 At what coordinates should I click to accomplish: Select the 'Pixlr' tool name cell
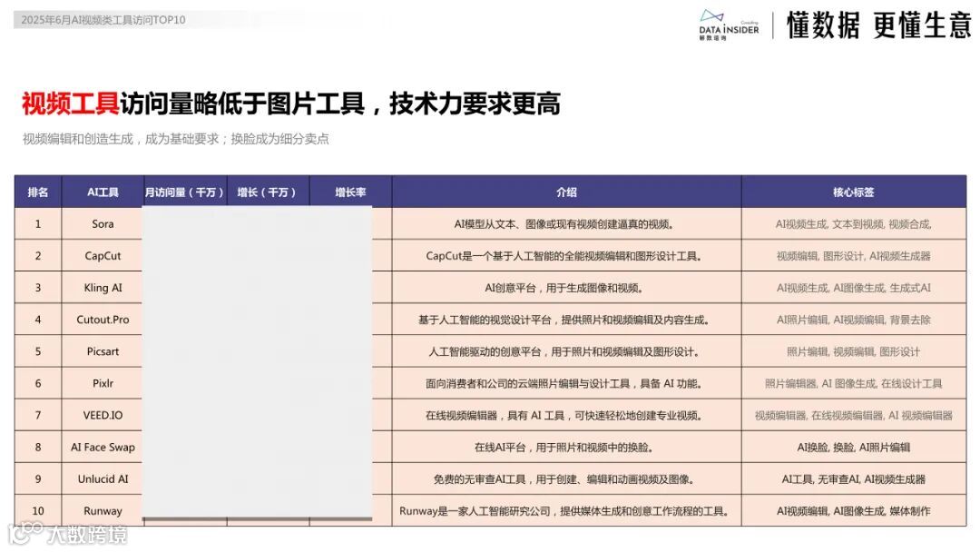pyautogui.click(x=103, y=383)
